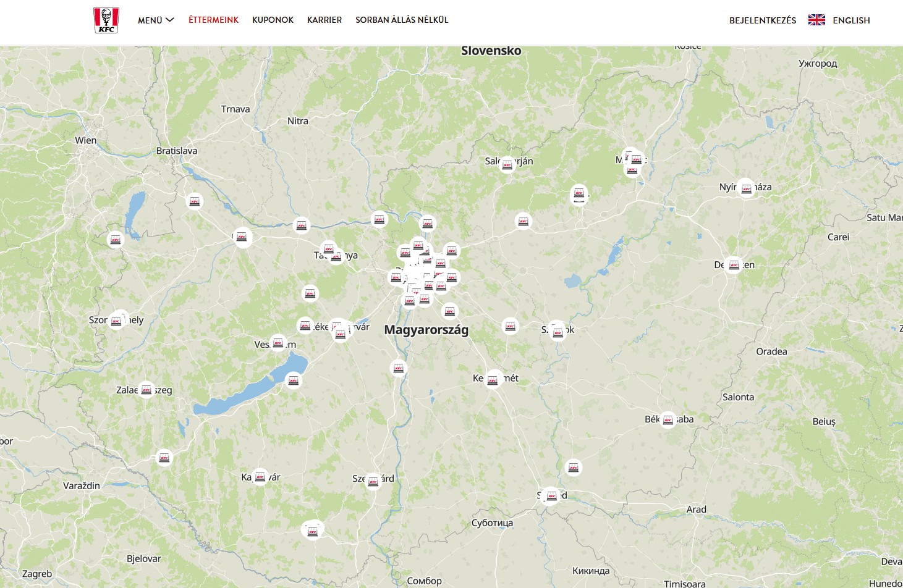The height and width of the screenshot is (588, 903).
Task: Select KFC marker at Szekszárd
Action: click(x=373, y=481)
